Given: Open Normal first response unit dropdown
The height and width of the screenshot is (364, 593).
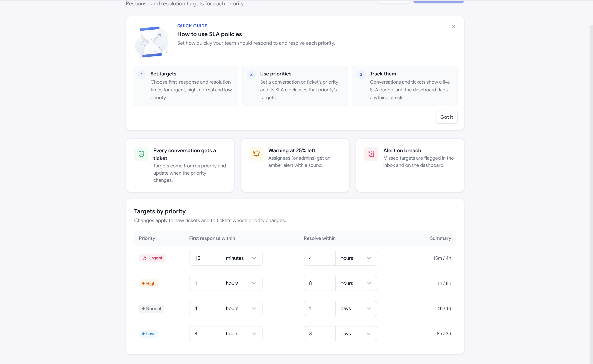Looking at the screenshot, I should click(x=241, y=308).
